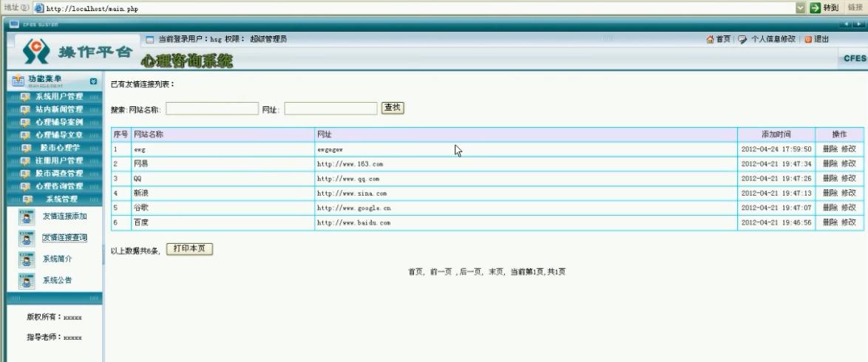
Task: Click the 添加时间 column header
Action: [x=776, y=134]
